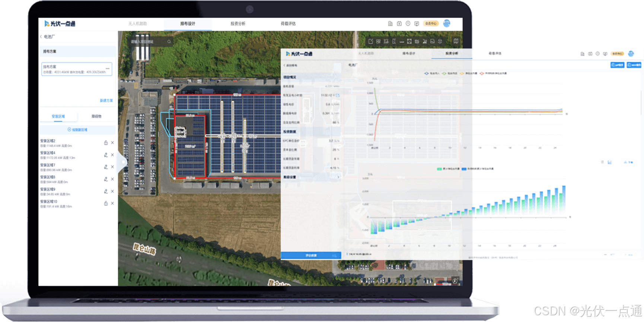Image resolution: width=644 pixels, height=322 pixels.
Task: Open the help question-mark icon
Action: coord(408,23)
